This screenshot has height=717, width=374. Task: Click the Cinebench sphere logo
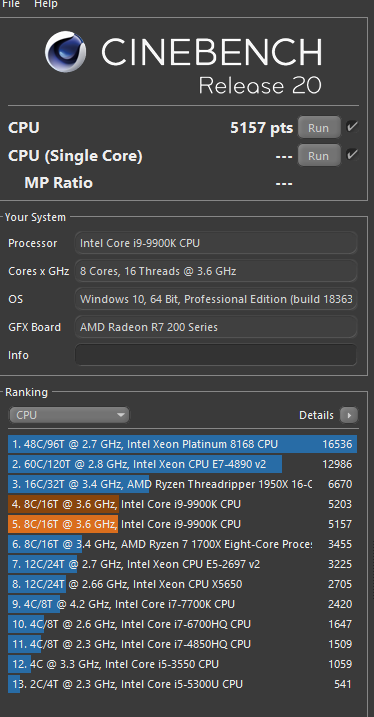coord(65,52)
